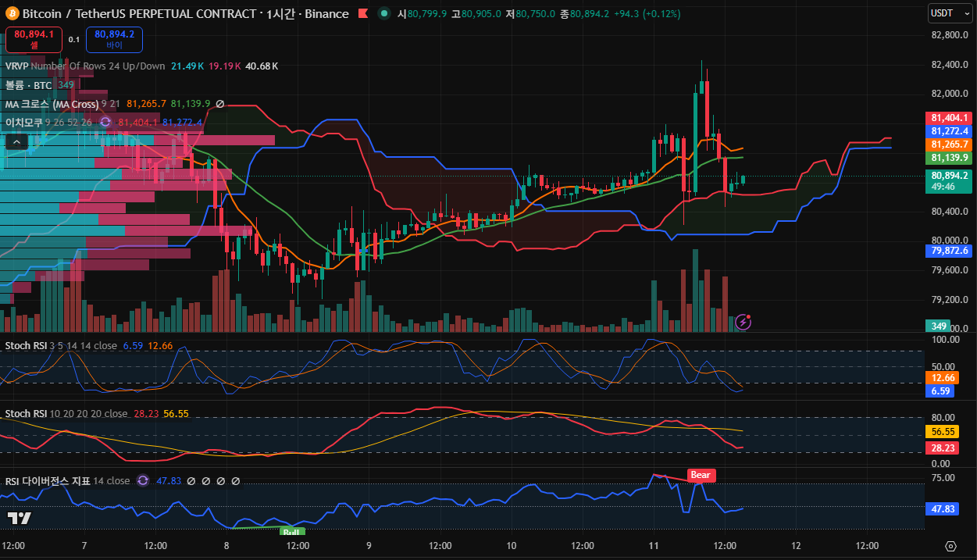Click the null-value symbol after MA Cross values
Image resolution: width=977 pixels, height=560 pixels.
pos(220,104)
